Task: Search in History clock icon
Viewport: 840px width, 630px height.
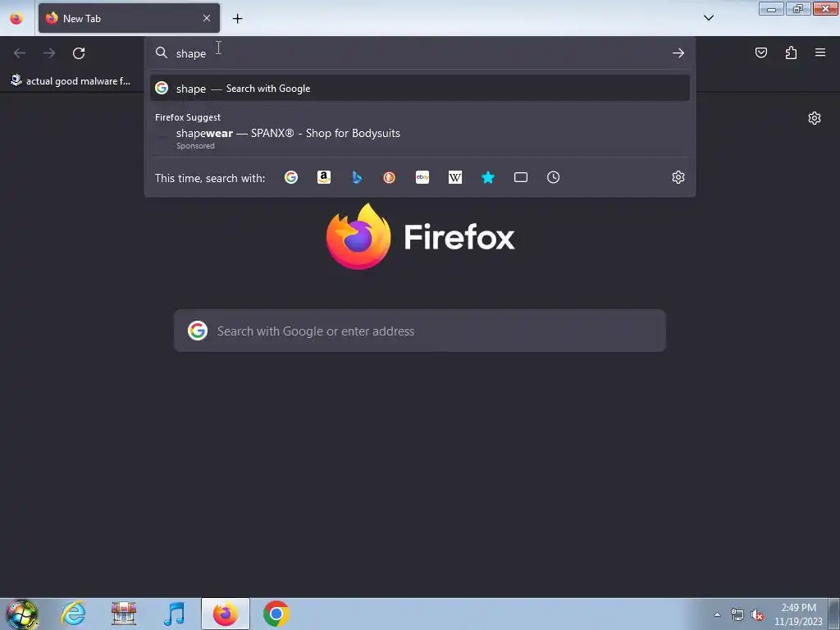Action: (x=554, y=177)
